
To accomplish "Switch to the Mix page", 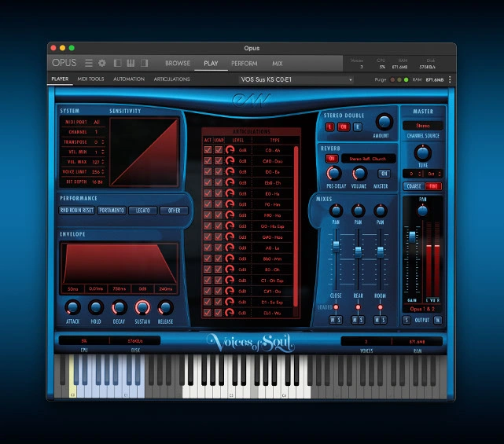I will [x=278, y=64].
